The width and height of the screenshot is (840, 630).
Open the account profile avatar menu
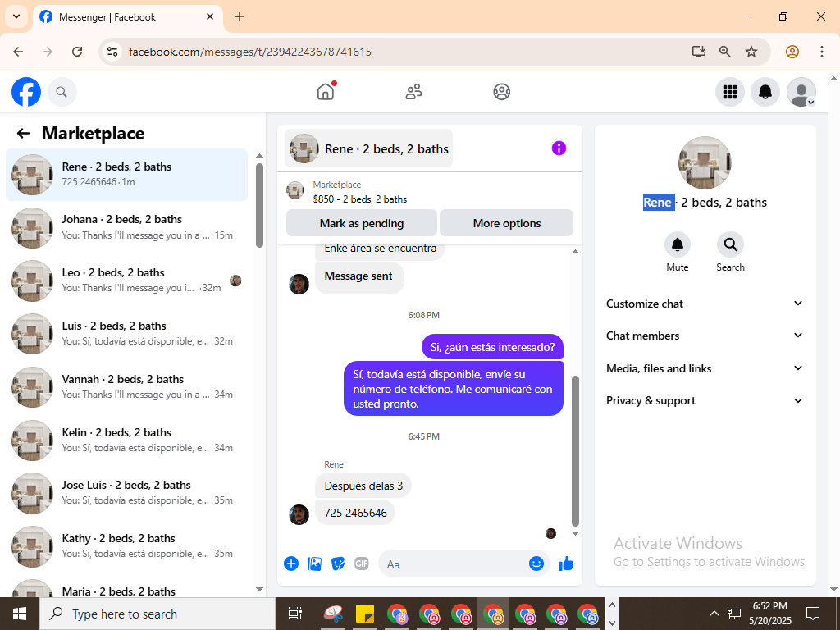801,92
